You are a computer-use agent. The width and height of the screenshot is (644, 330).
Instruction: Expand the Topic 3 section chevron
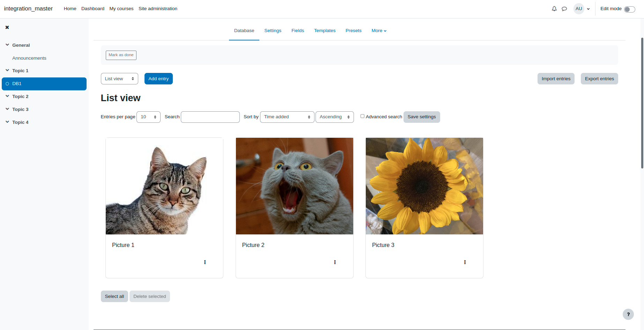point(7,109)
